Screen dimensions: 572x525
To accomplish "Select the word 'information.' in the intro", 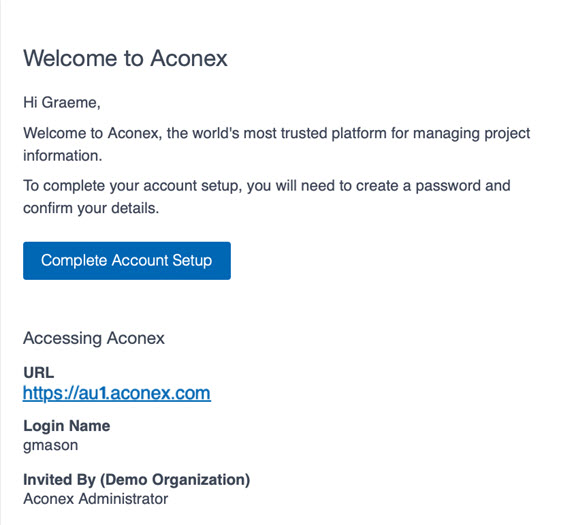I will [63, 156].
